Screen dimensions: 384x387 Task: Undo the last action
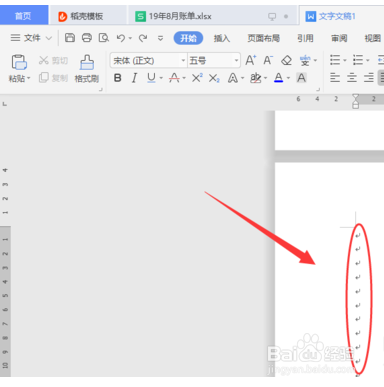[121, 38]
